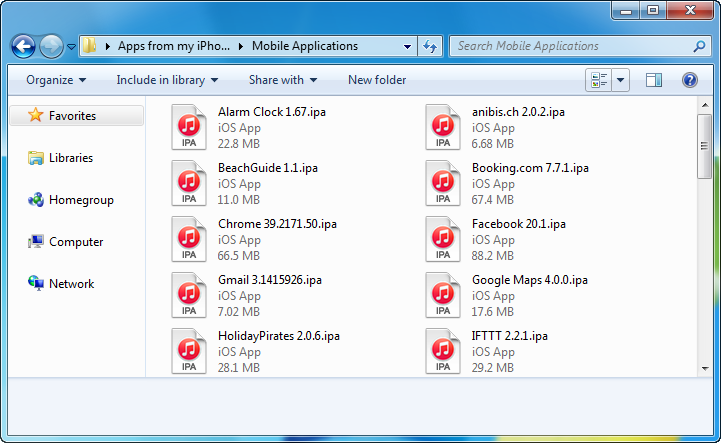Select the Chrome 39.2171.50.ipa file icon
This screenshot has height=443, width=721.
point(189,239)
